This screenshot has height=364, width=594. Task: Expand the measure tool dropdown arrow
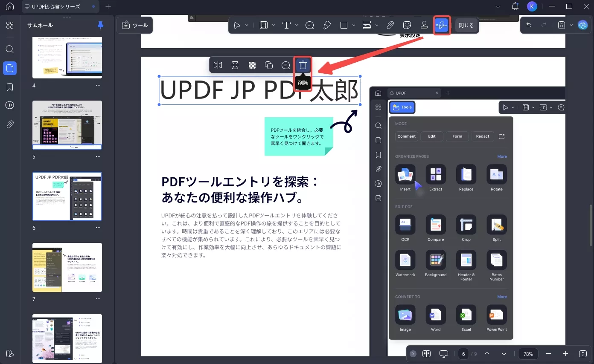point(377,26)
